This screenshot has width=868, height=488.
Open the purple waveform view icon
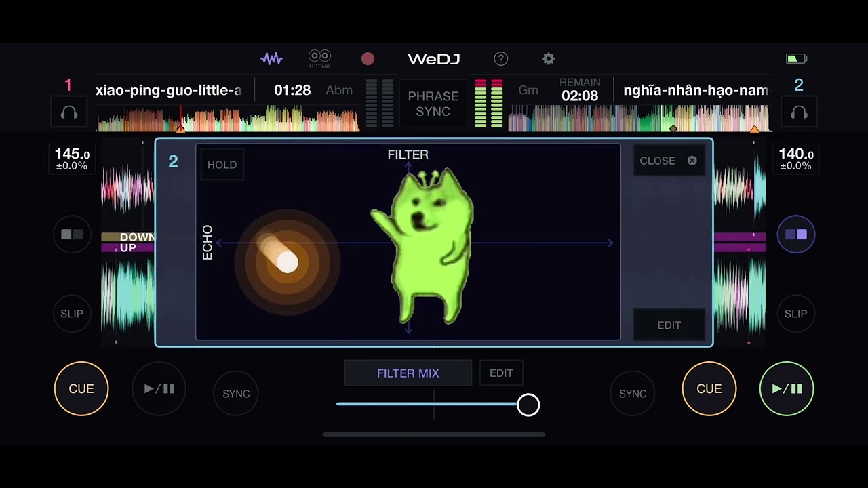point(271,59)
